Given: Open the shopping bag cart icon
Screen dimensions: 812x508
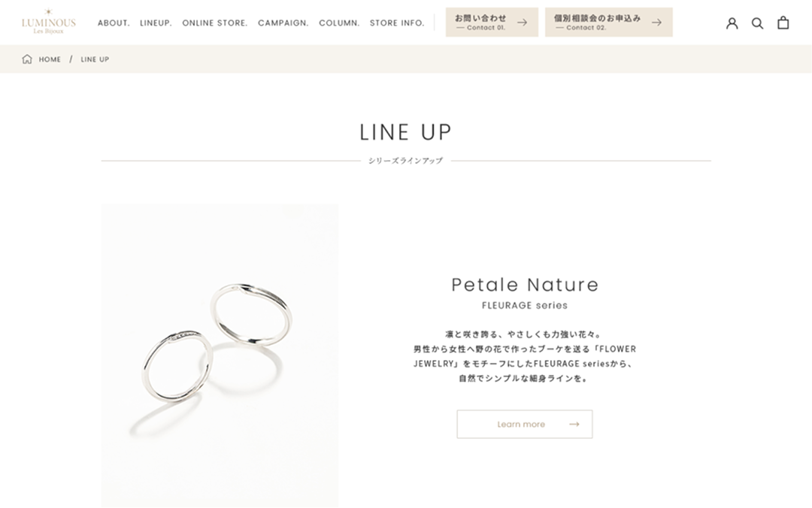Looking at the screenshot, I should point(783,23).
